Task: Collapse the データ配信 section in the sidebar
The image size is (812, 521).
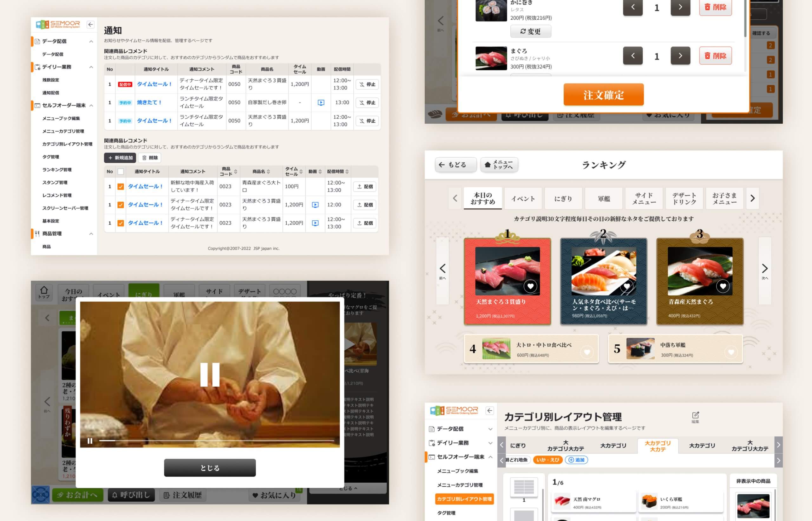Action: 91,41
